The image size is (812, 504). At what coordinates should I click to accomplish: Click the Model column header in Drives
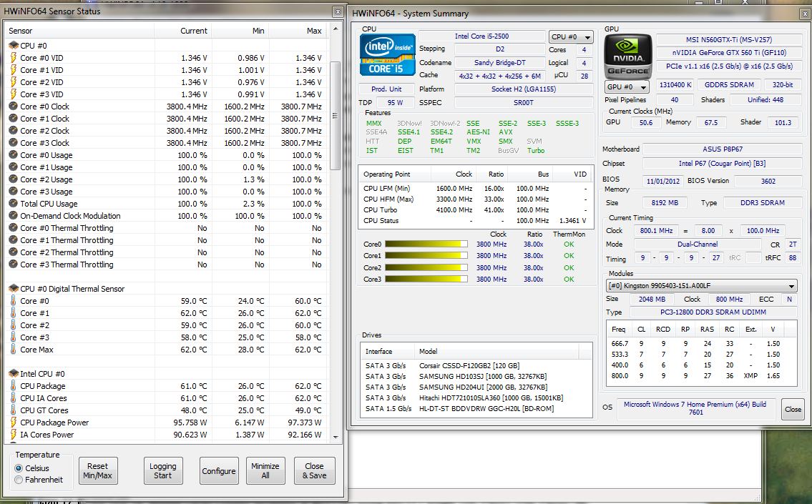click(496, 351)
